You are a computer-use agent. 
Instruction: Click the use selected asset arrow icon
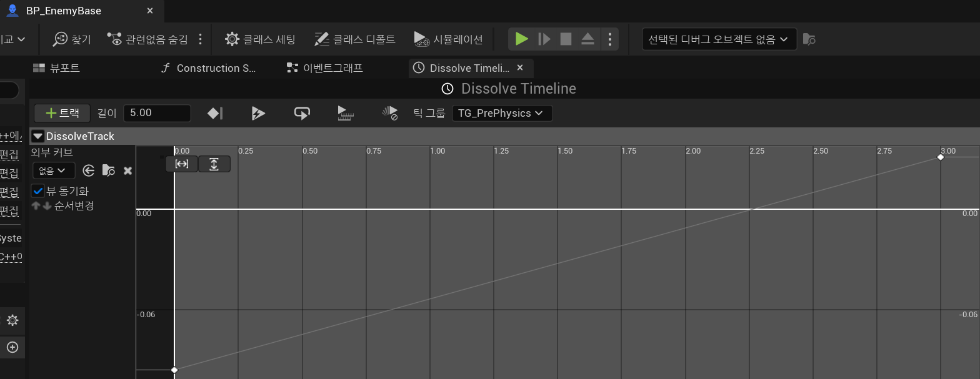click(x=89, y=170)
